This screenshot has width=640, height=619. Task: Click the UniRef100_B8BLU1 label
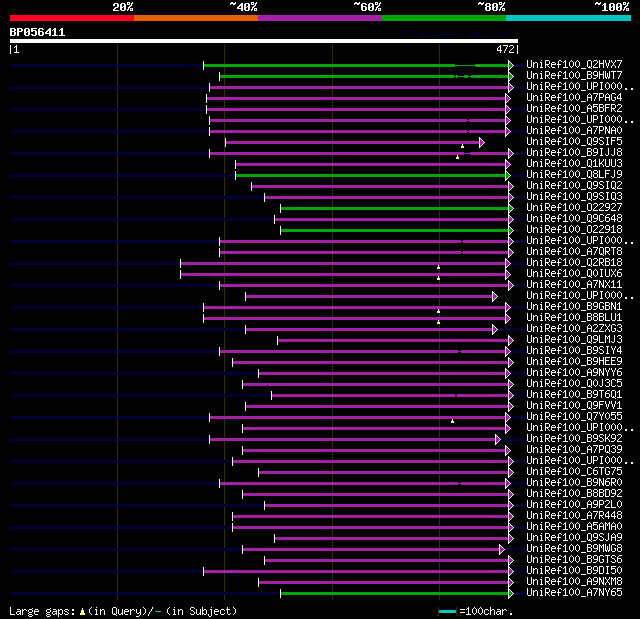coord(574,318)
